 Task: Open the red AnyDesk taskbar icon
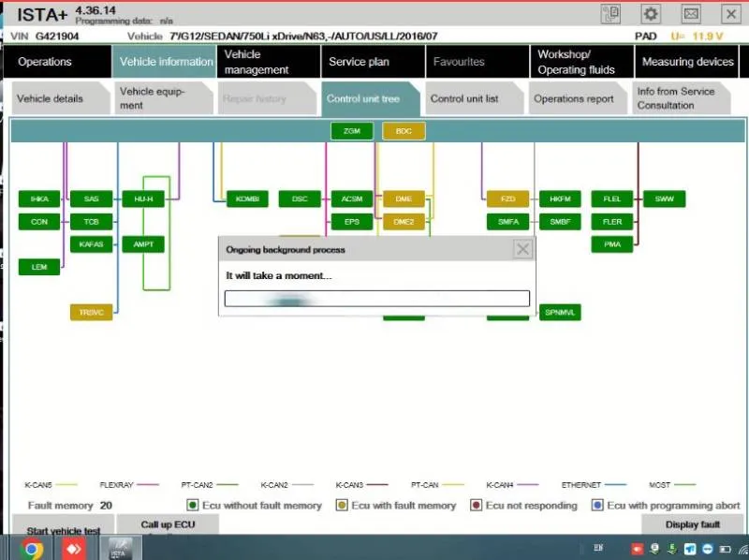[x=74, y=548]
